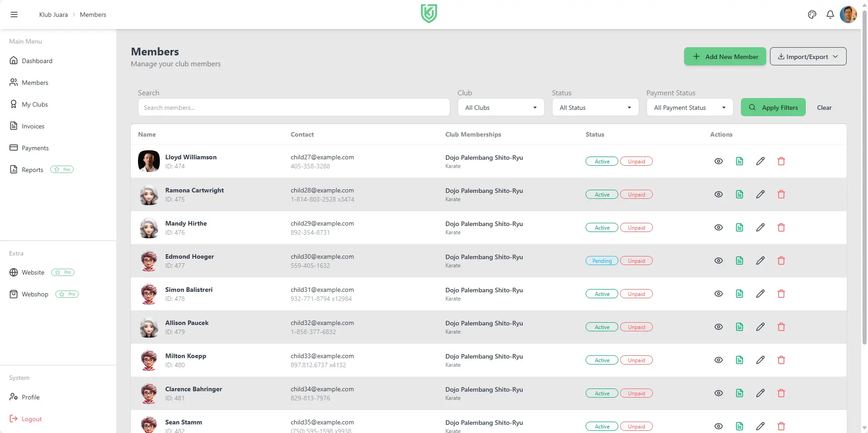View Edmond Hoeger via eye icon
The width and height of the screenshot is (868, 433).
(x=719, y=261)
